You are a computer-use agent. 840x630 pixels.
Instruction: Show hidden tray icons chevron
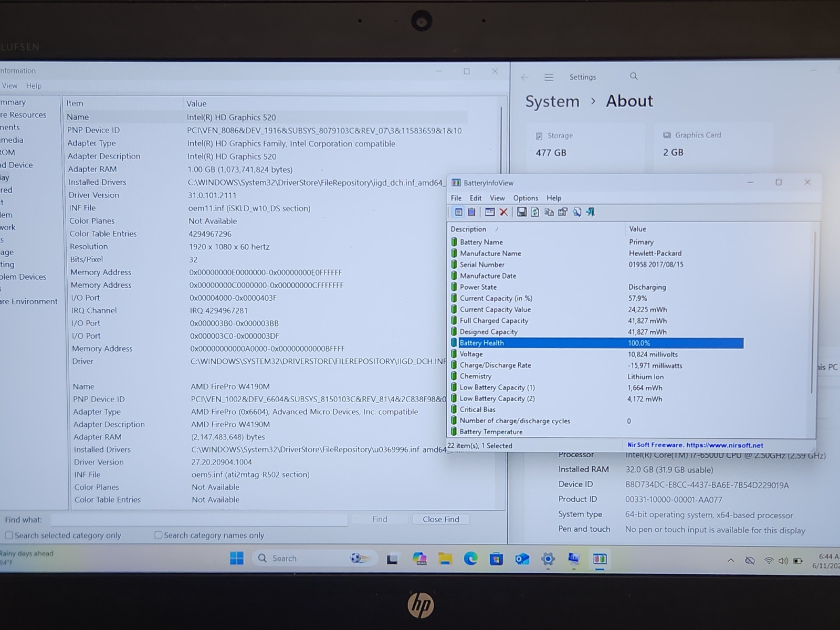730,561
